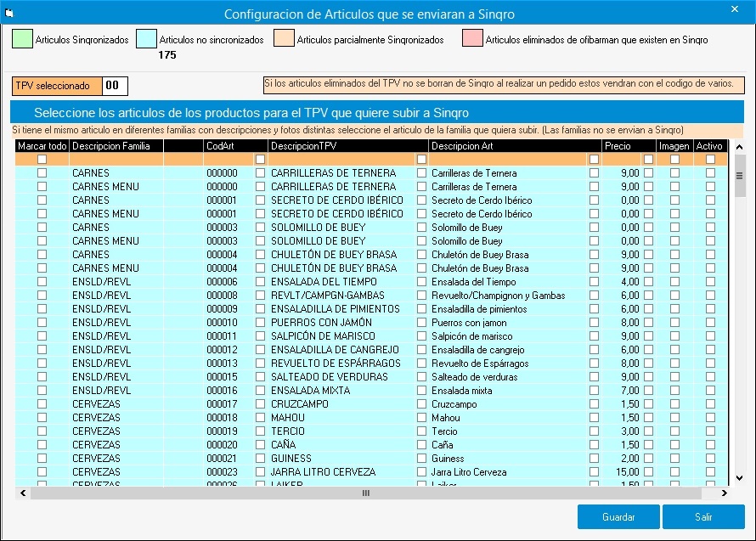
Task: Click the horizontal scrollbar left arrow
Action: click(23, 493)
